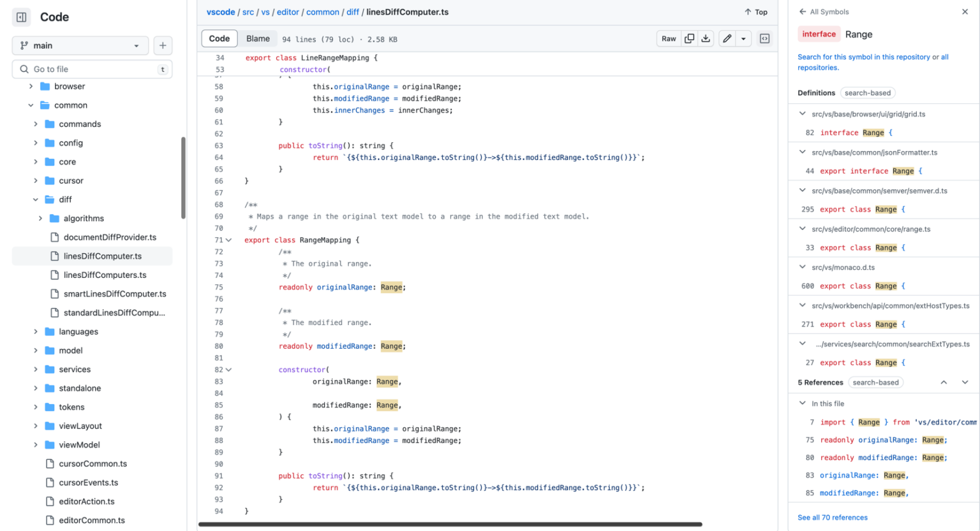This screenshot has width=980, height=531.
Task: Open common breadcrumb link
Action: coord(323,12)
